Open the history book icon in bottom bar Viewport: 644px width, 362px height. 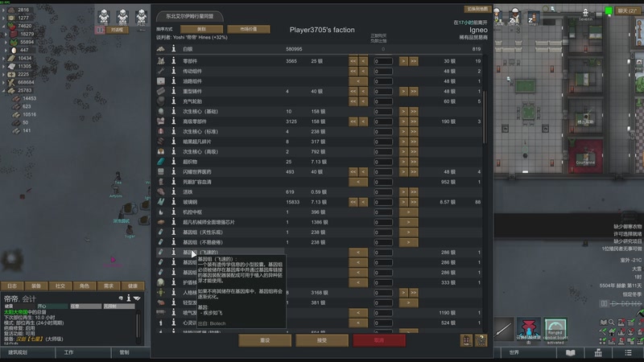coord(570,352)
